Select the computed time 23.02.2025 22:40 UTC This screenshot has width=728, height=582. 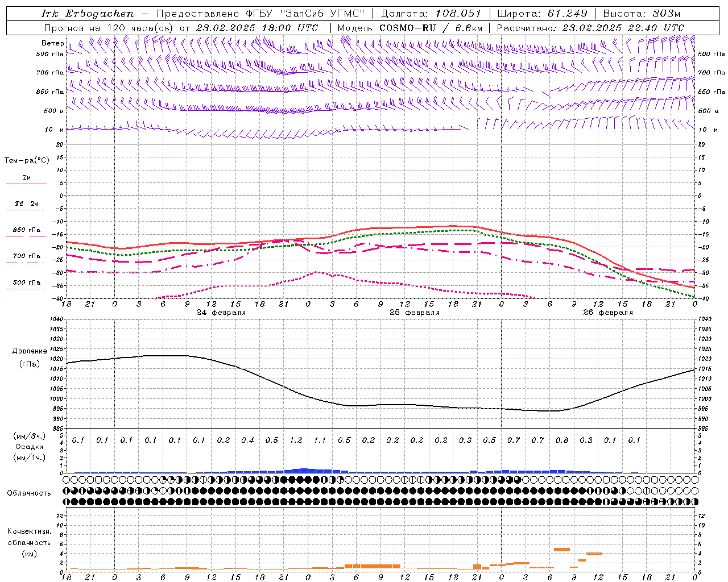pos(623,28)
